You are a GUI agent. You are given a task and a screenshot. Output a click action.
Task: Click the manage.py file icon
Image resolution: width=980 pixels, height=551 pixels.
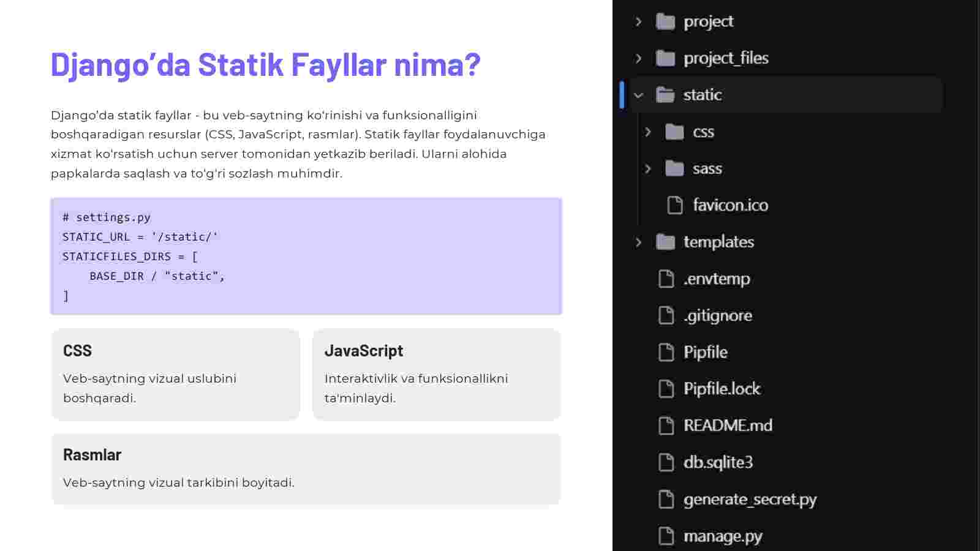click(x=666, y=536)
